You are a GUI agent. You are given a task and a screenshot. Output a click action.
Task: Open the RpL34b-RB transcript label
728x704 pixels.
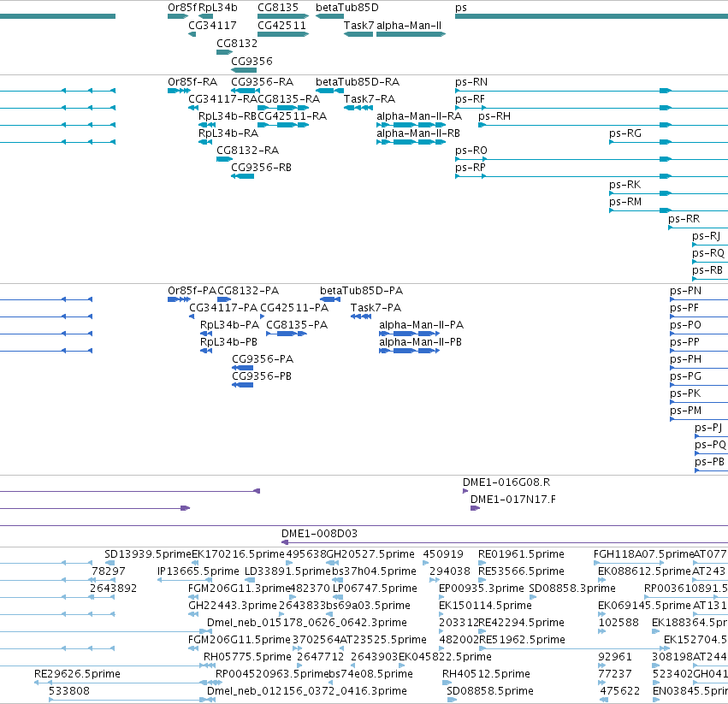point(228,116)
